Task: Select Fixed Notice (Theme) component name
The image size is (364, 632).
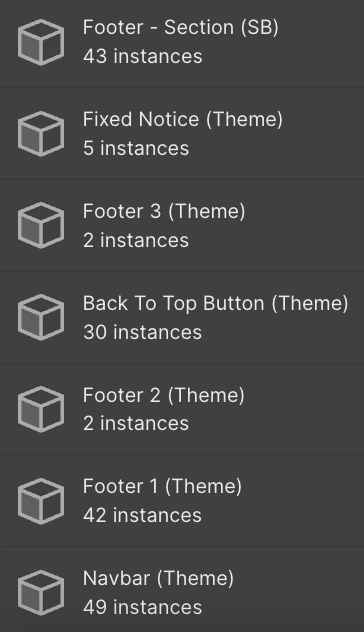Action: (183, 120)
